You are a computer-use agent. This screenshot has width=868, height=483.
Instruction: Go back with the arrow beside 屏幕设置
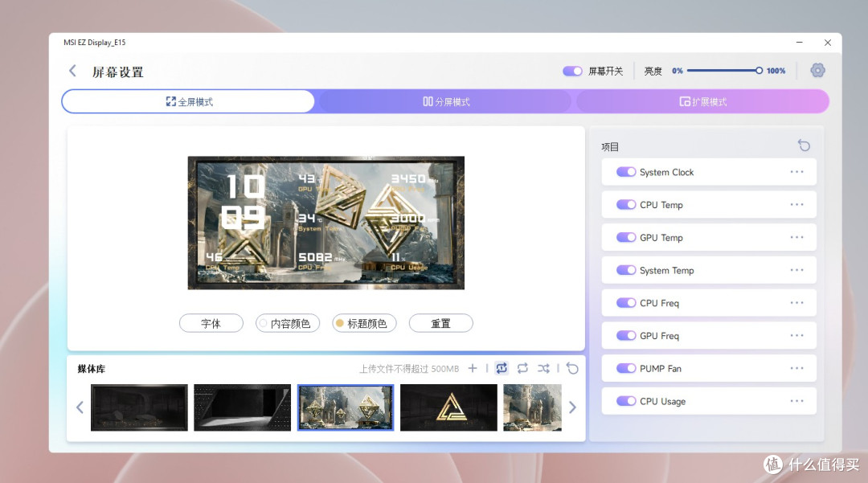[72, 71]
